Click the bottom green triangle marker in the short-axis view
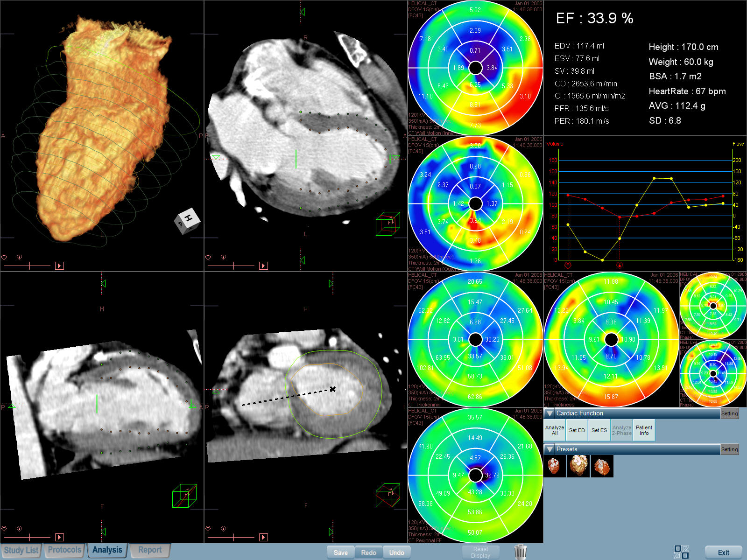 331,532
